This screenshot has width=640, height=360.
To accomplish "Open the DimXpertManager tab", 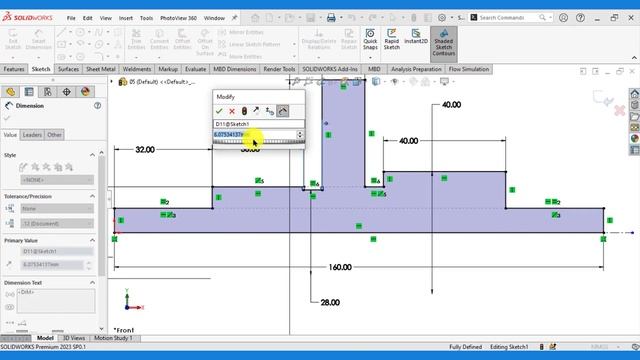I will pyautogui.click(x=67, y=92).
